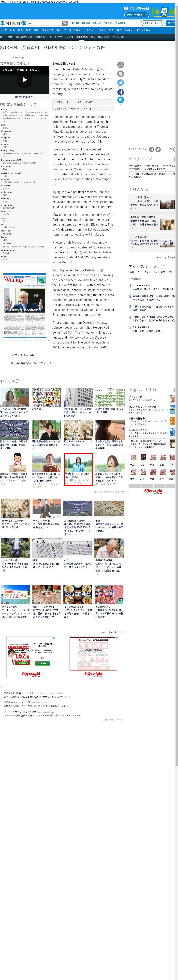Select デジタル紙面 in the main navigation
This screenshot has height=980, width=178.
pos(143,30)
